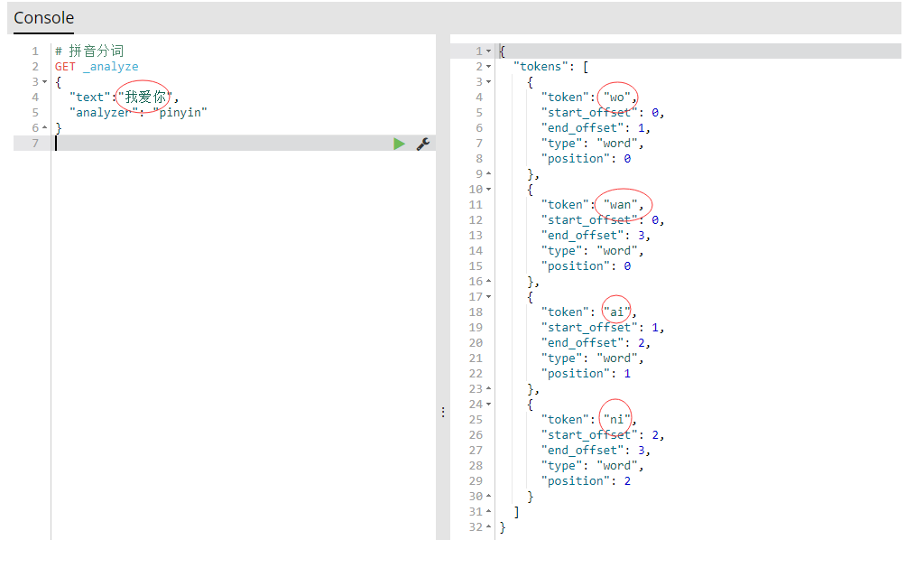Click the _analyze endpoint text

click(111, 67)
